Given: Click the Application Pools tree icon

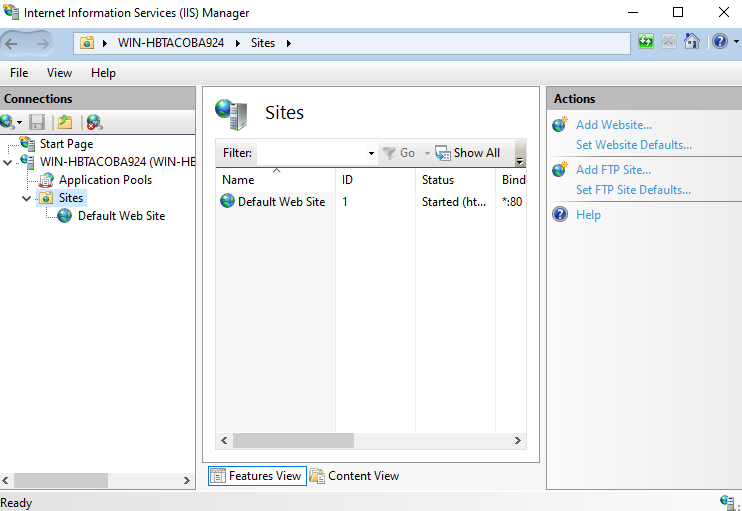Looking at the screenshot, I should click(x=46, y=180).
